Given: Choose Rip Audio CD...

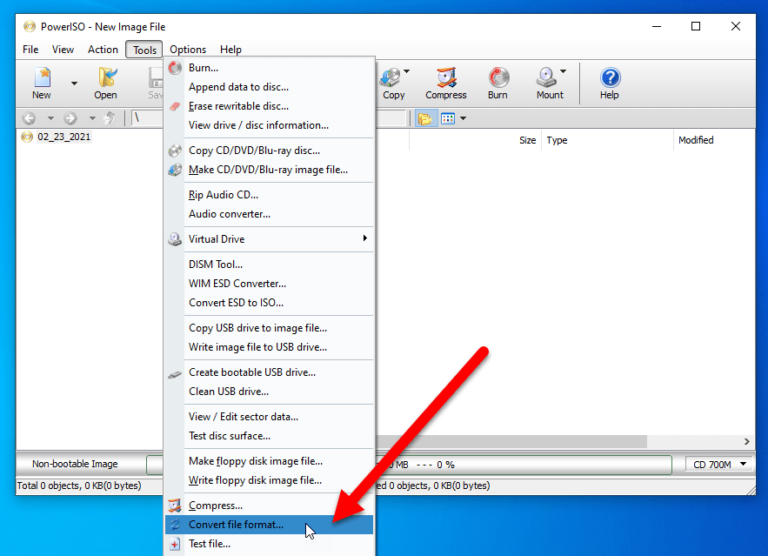Looking at the screenshot, I should tap(269, 195).
